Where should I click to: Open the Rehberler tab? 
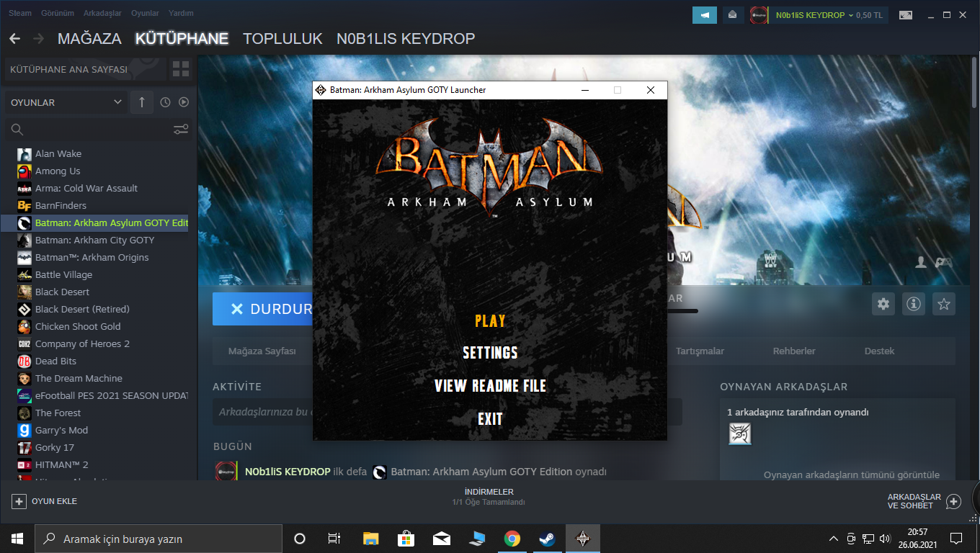[794, 351]
